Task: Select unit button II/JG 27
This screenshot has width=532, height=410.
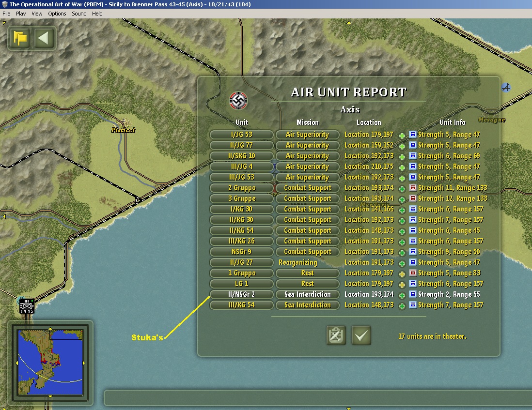Action: pos(242,262)
